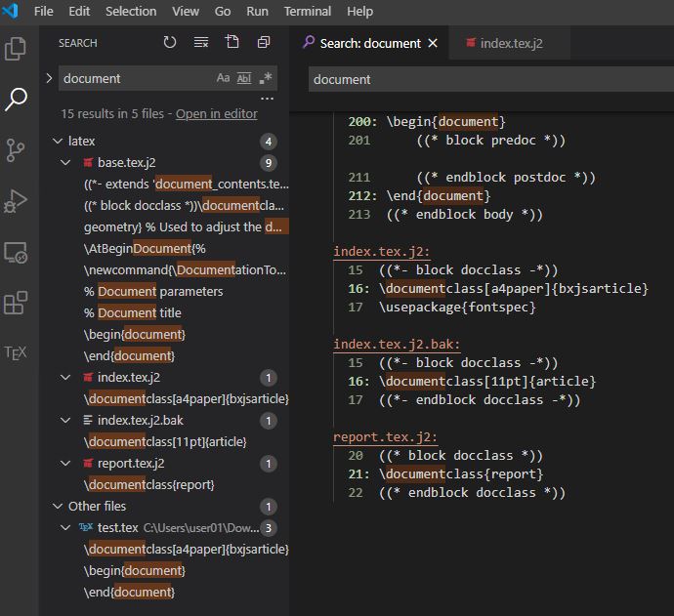Screen dimensions: 674x616
Task: Select '\end{document}' under base.tex.j2
Action: coord(129,355)
